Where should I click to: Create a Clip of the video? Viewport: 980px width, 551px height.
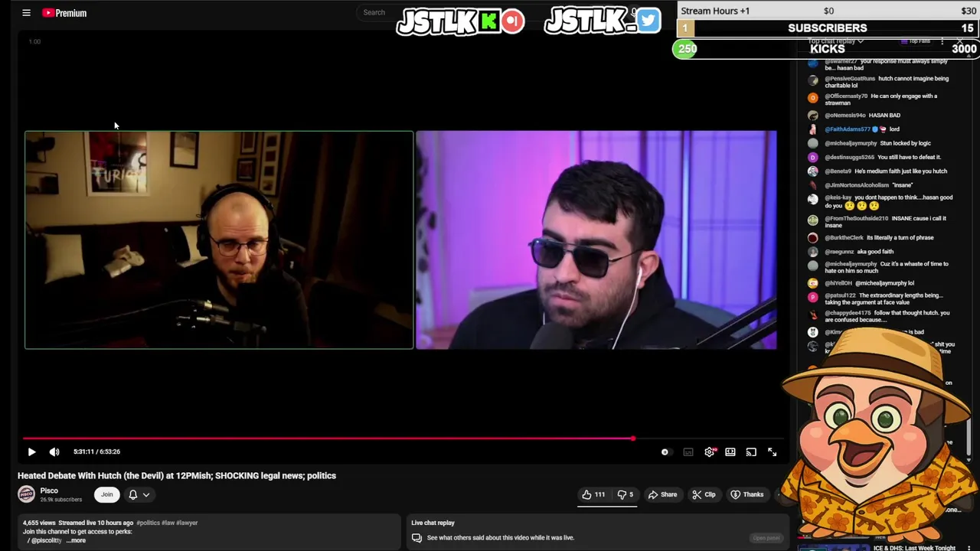[704, 494]
